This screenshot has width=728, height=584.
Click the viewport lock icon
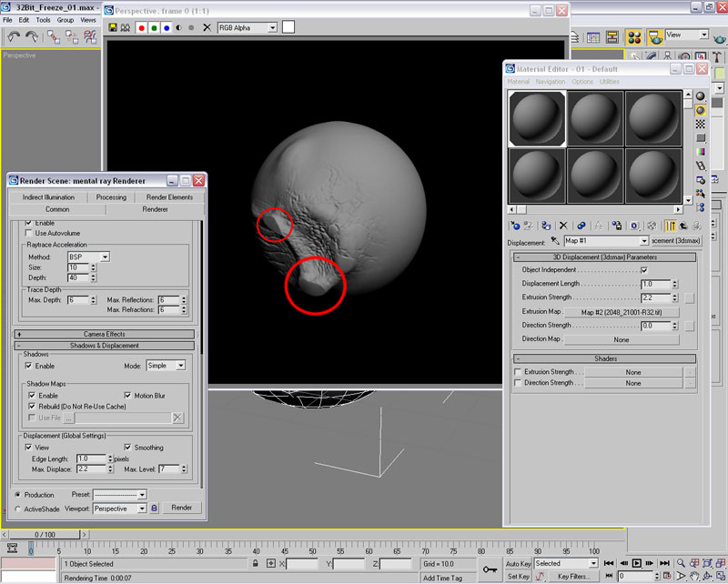[154, 508]
